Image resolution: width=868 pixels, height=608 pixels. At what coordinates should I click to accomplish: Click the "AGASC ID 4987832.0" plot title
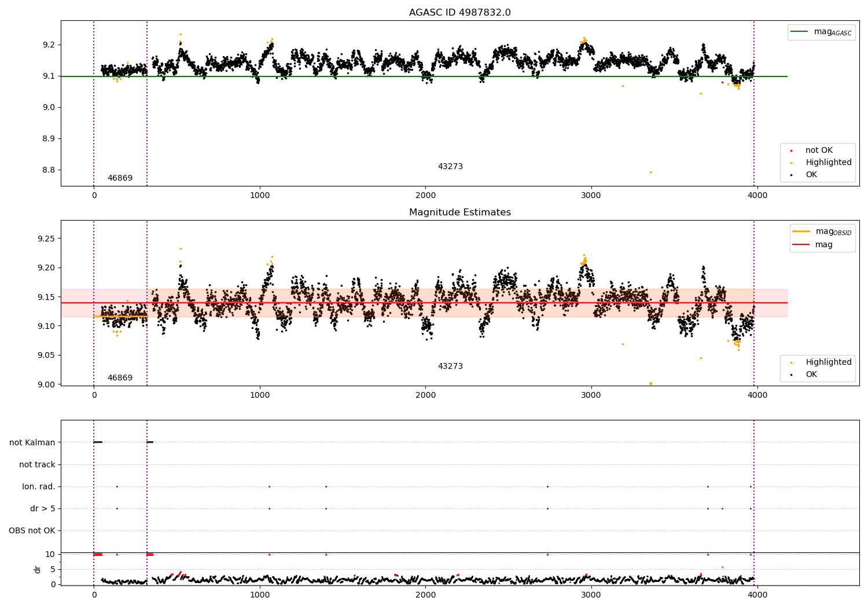pyautogui.click(x=459, y=13)
